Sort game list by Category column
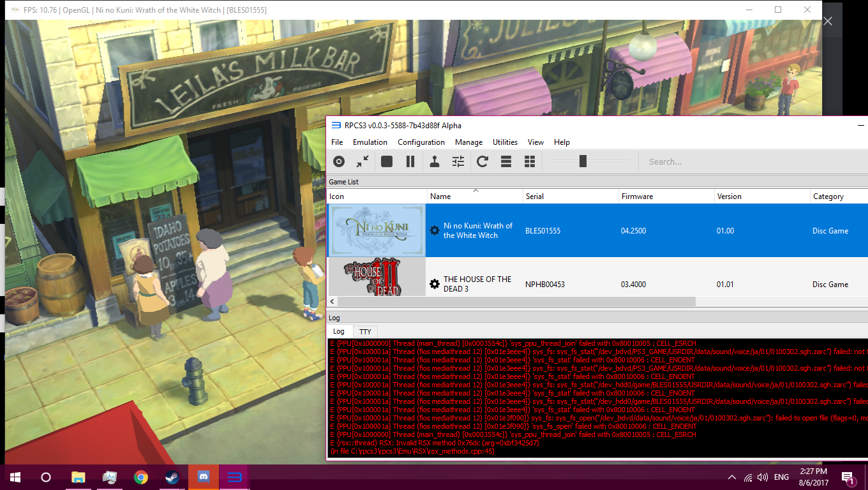Image resolution: width=868 pixels, height=490 pixels. coord(839,197)
